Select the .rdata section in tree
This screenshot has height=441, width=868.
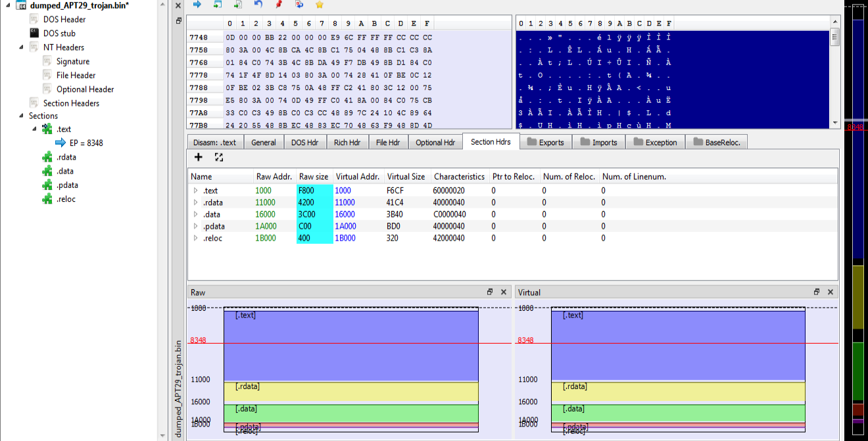click(66, 157)
